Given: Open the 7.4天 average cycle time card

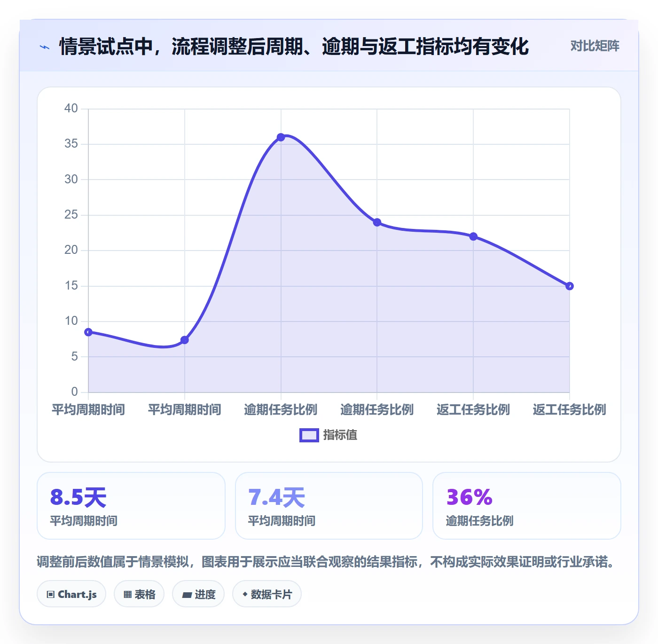Looking at the screenshot, I should pyautogui.click(x=329, y=506).
